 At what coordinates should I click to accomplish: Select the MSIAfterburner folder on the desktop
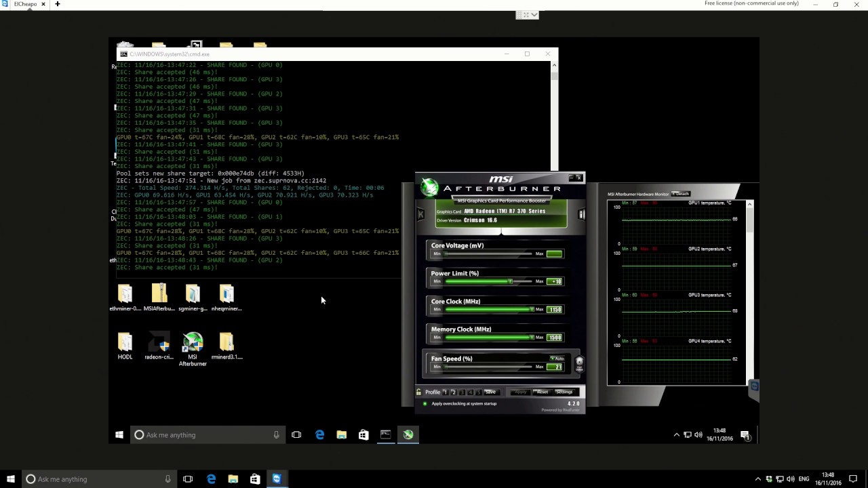[x=159, y=298]
